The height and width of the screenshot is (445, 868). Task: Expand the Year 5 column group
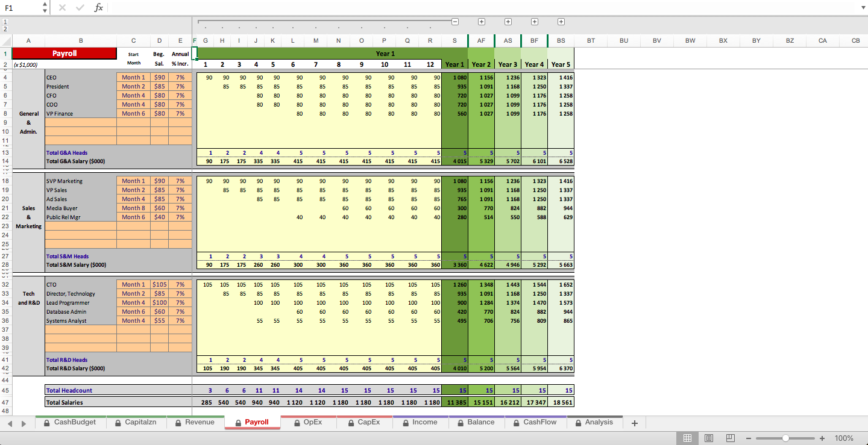(561, 22)
